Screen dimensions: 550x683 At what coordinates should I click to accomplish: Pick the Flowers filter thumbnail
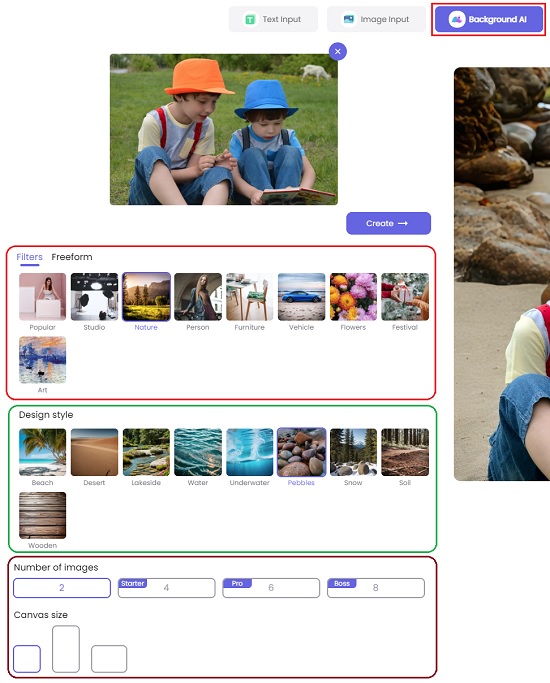[x=353, y=297]
